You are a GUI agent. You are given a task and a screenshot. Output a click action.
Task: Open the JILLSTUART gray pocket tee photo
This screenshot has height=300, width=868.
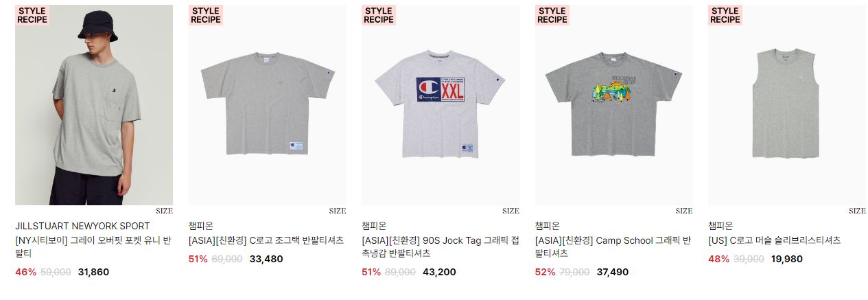(94, 105)
